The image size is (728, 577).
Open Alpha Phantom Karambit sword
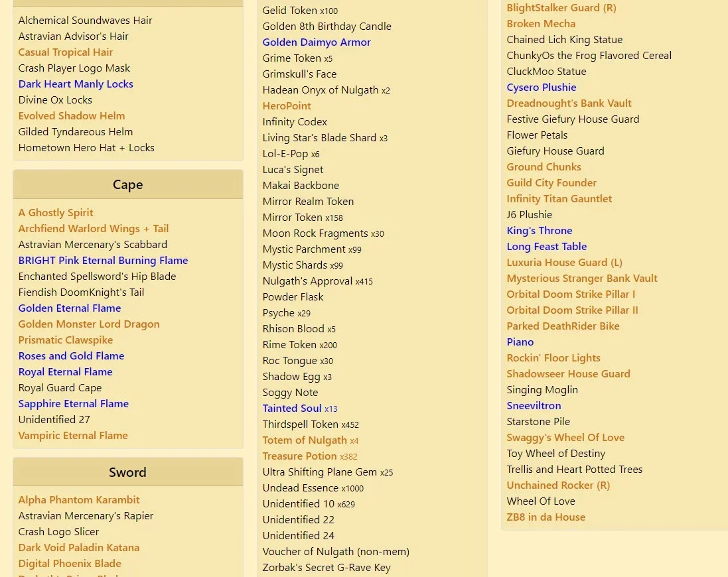click(79, 499)
